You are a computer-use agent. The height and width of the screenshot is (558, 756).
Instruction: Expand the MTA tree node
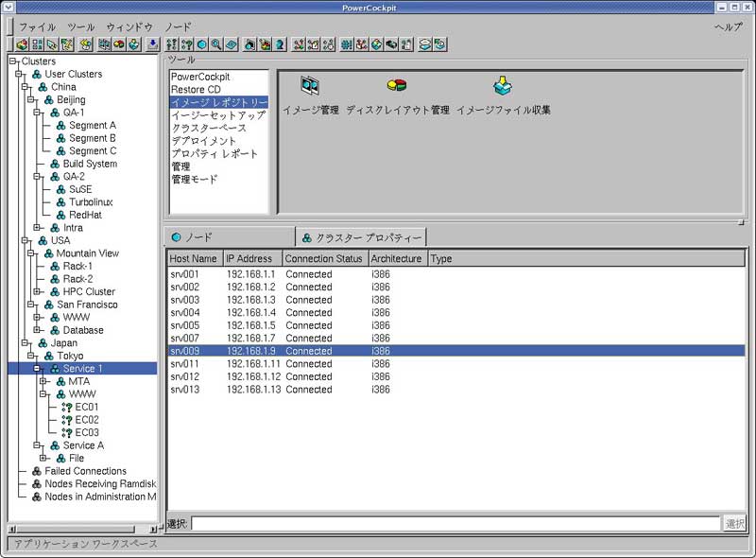click(x=43, y=381)
